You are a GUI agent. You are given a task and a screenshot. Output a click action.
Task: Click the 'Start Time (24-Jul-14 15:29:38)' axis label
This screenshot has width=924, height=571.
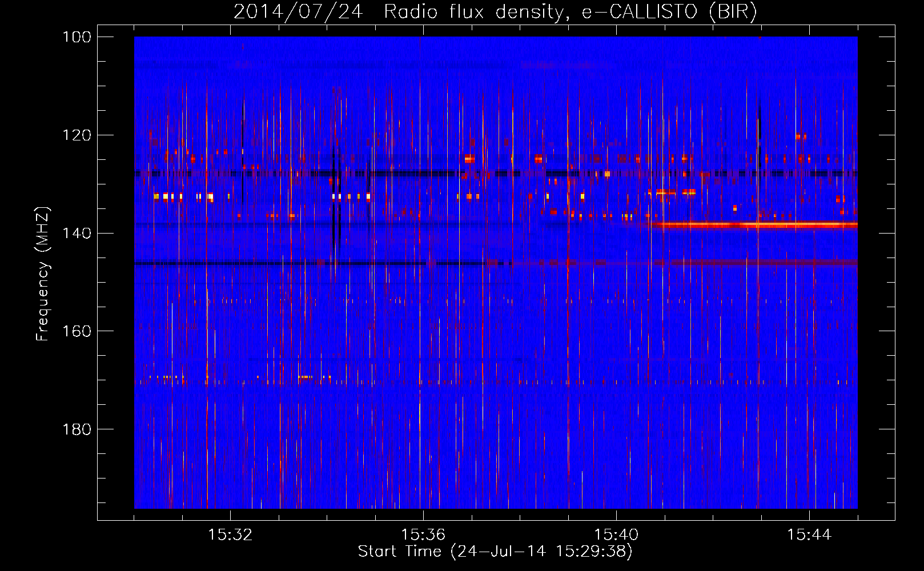(x=495, y=552)
